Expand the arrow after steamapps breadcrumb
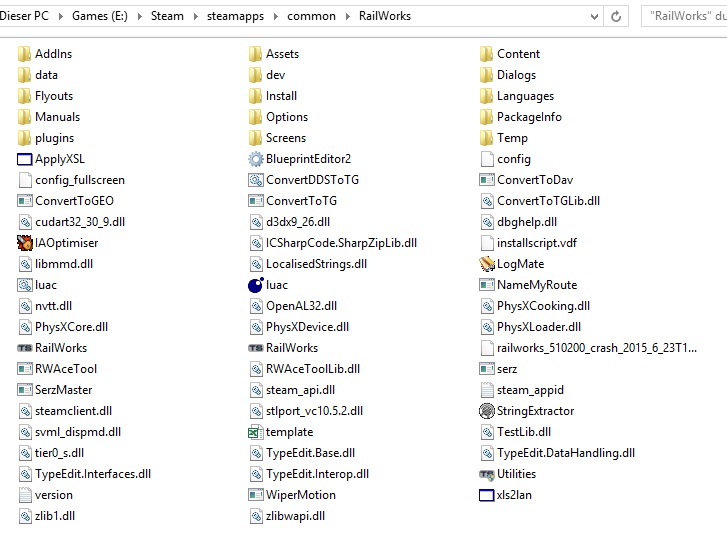The width and height of the screenshot is (727, 535). 276,16
